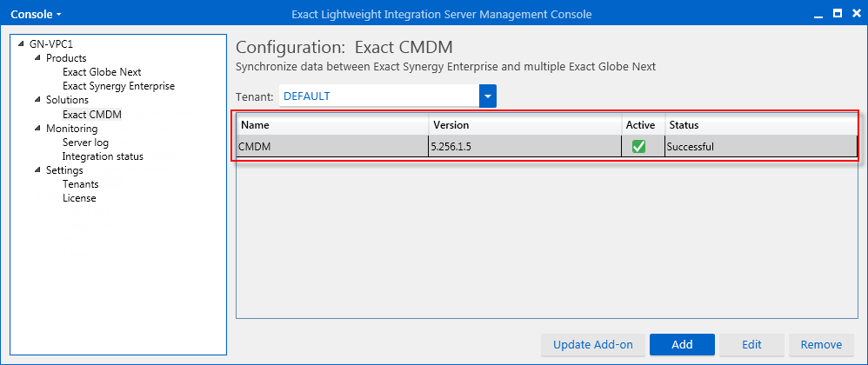Open License under Settings
The width and height of the screenshot is (868, 365).
(79, 198)
